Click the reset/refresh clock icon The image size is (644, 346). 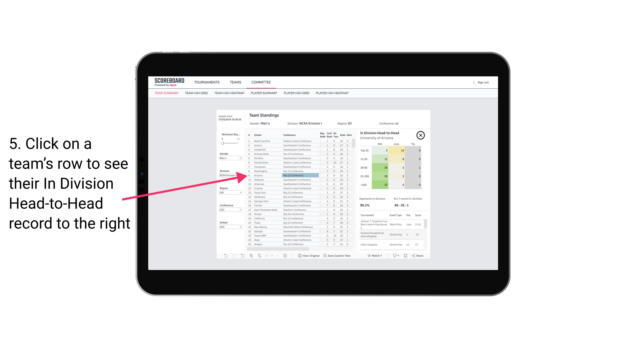[285, 256]
